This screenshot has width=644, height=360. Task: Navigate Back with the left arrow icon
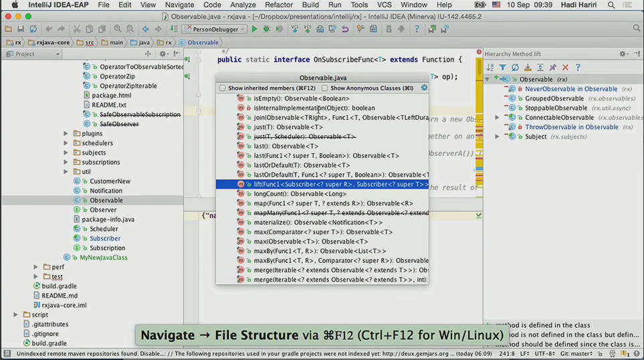click(x=145, y=29)
